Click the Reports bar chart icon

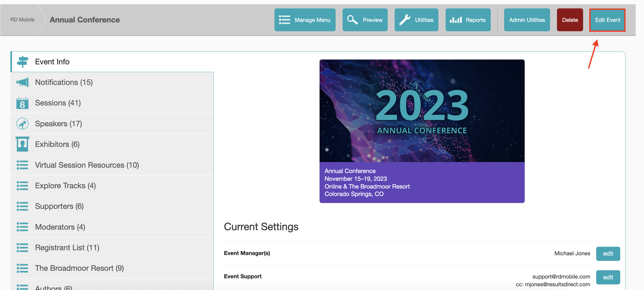pyautogui.click(x=455, y=20)
